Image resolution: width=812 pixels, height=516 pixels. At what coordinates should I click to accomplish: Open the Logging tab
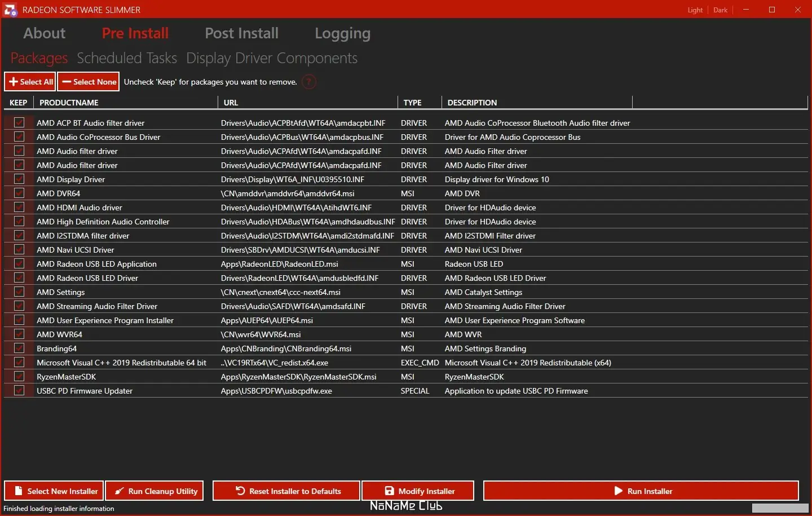[343, 33]
